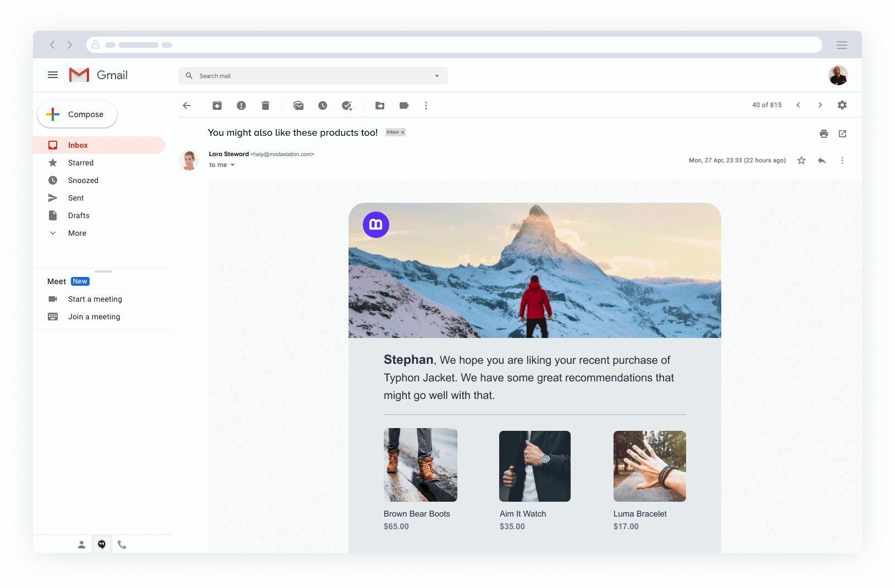Add email to Tasks

[x=347, y=106]
